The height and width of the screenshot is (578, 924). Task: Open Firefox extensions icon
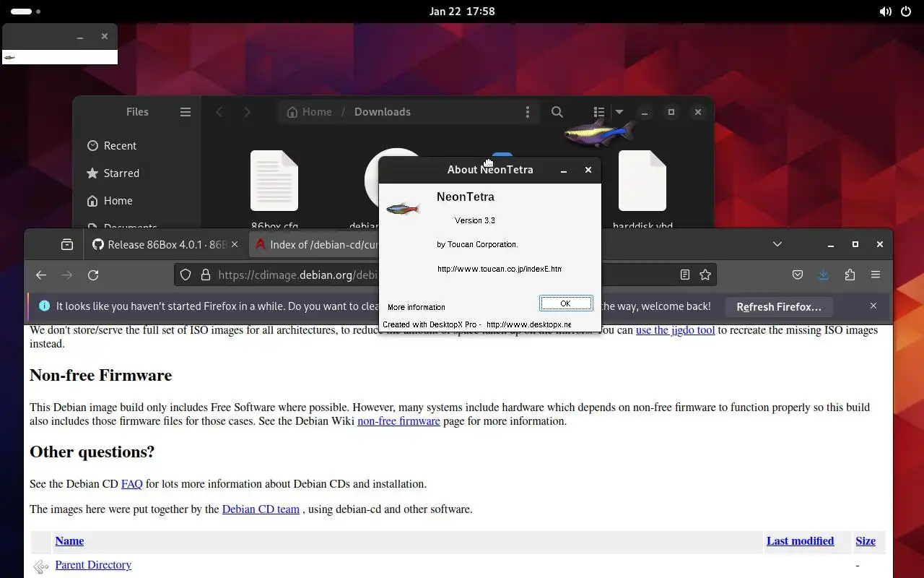850,275
